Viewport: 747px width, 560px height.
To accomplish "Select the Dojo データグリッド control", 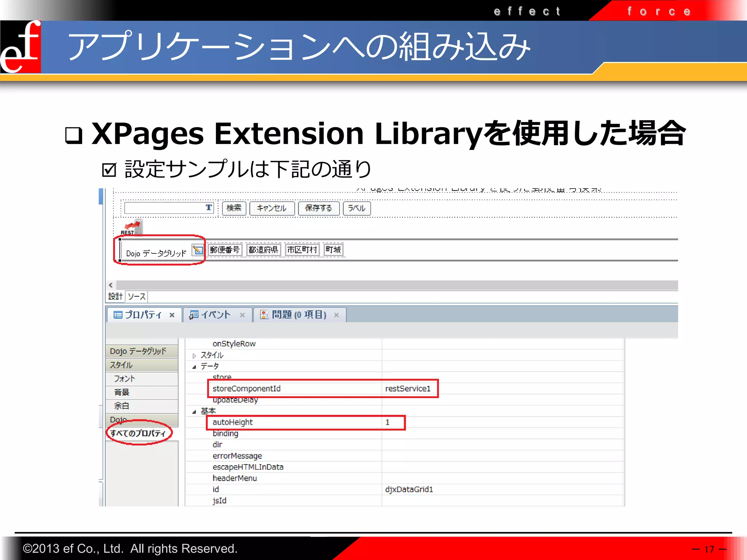I will point(156,253).
